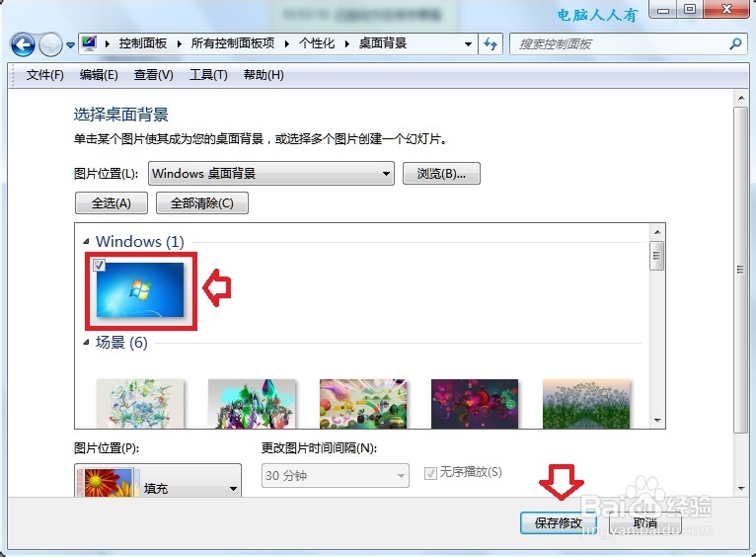This screenshot has width=756, height=557.
Task: Click the main window scroll up arrow
Action: click(x=741, y=98)
